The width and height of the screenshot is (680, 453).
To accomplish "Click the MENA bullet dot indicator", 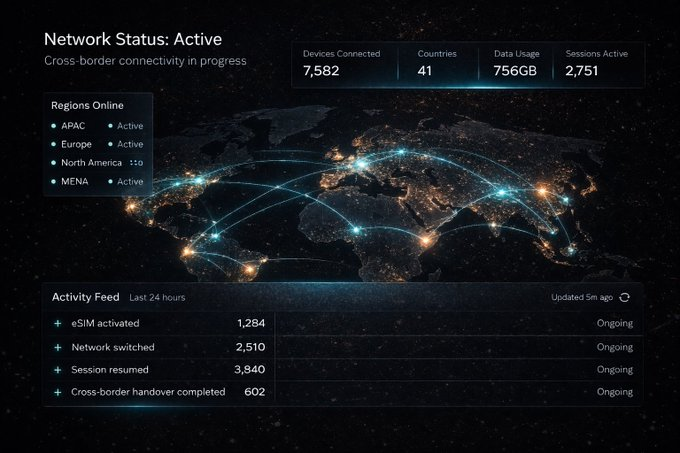I will [x=53, y=181].
